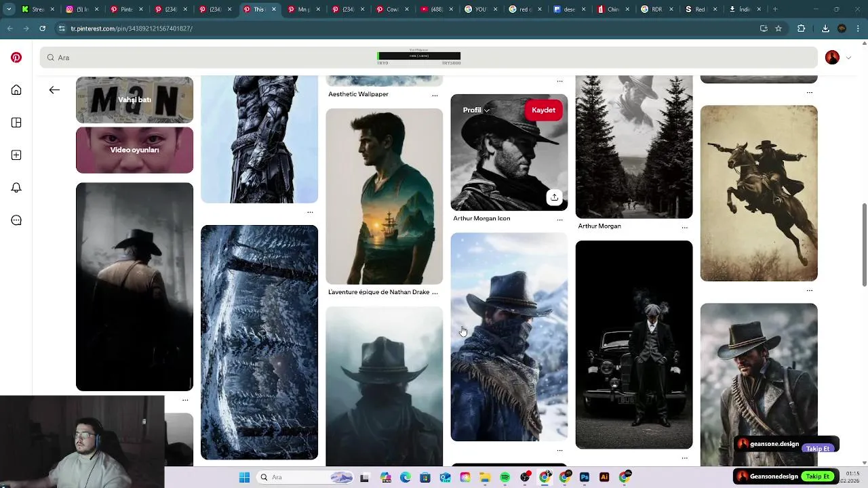
Task: Open the man beside black car pin
Action: (x=634, y=344)
